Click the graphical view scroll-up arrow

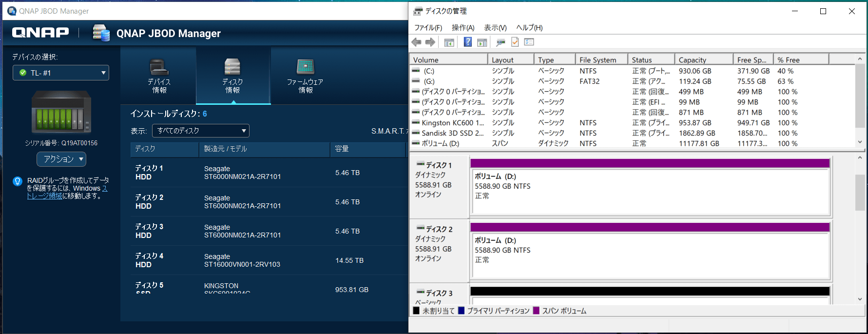pos(860,158)
